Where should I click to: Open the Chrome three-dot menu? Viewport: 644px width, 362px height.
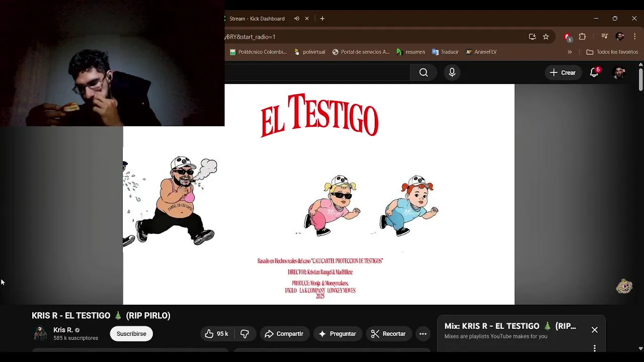click(635, 37)
